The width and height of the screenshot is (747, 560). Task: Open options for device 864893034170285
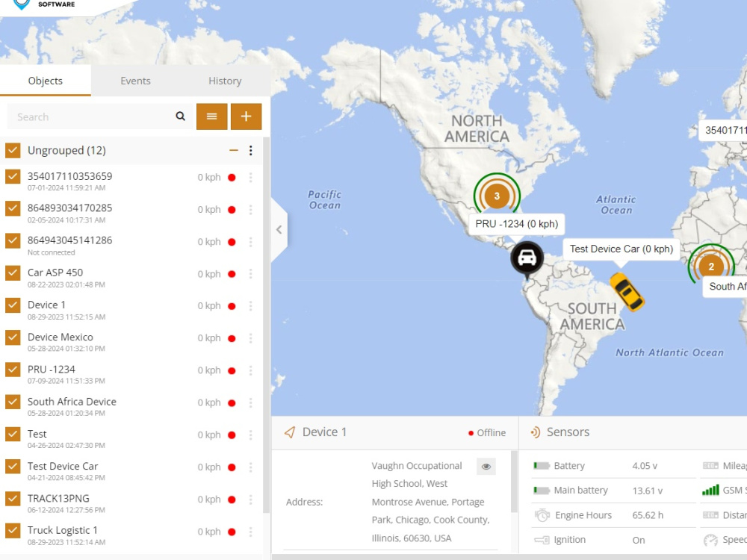(x=250, y=210)
